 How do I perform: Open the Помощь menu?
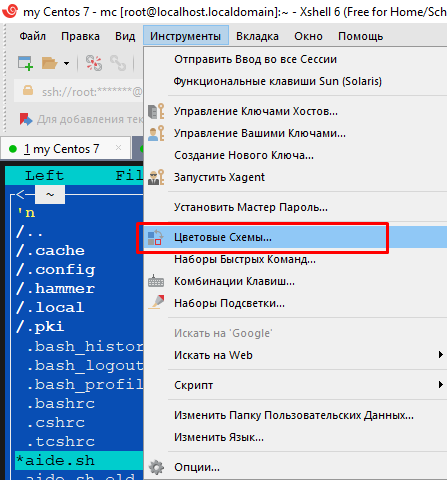click(361, 36)
